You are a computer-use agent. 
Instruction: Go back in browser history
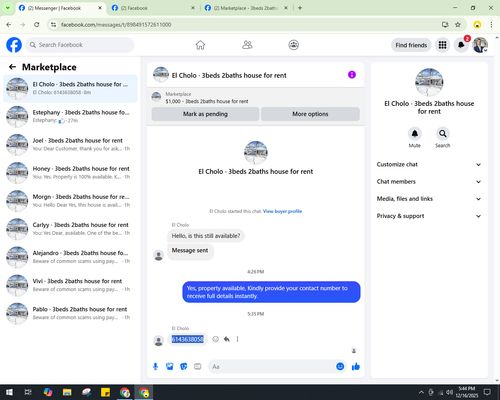[x=9, y=24]
